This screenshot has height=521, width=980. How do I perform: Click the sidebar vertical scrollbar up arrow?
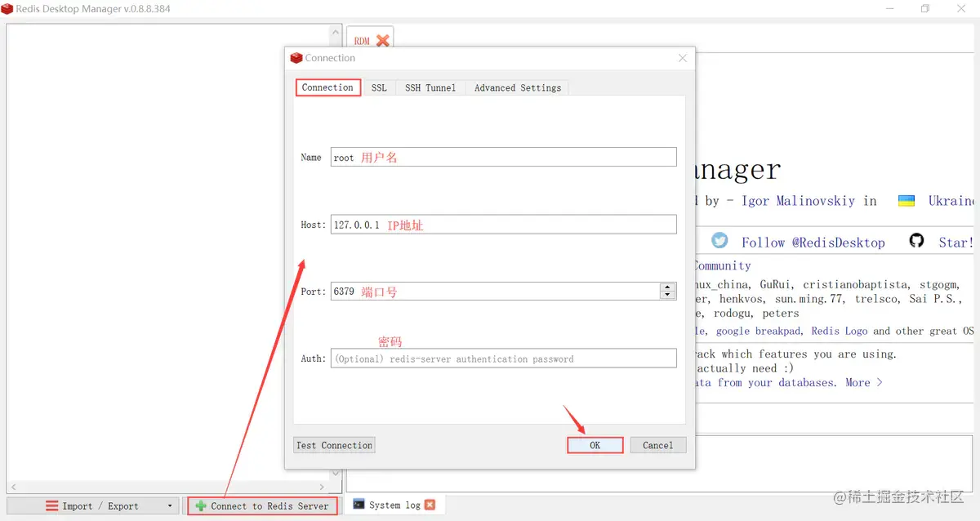pos(336,31)
